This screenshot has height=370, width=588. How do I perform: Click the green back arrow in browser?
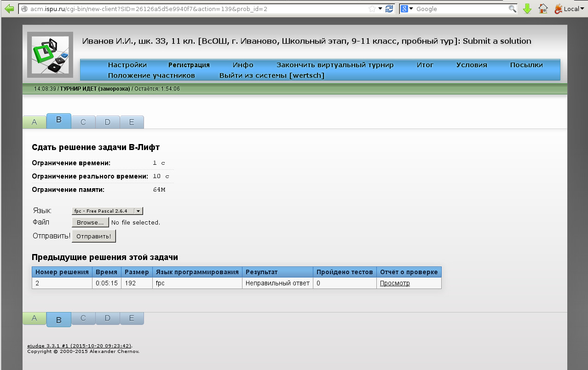(x=9, y=9)
